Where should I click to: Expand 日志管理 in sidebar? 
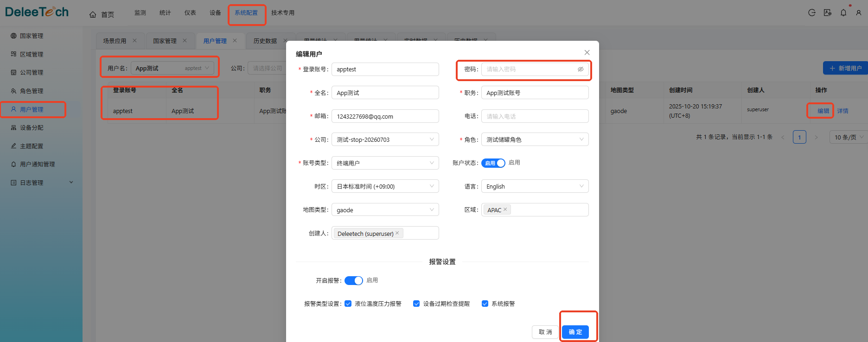[41, 183]
